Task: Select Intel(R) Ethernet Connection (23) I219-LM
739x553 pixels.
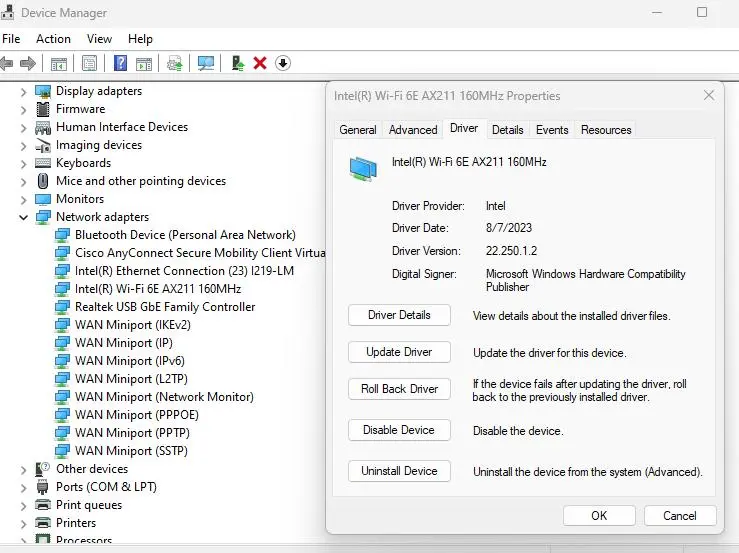Action: 184,271
